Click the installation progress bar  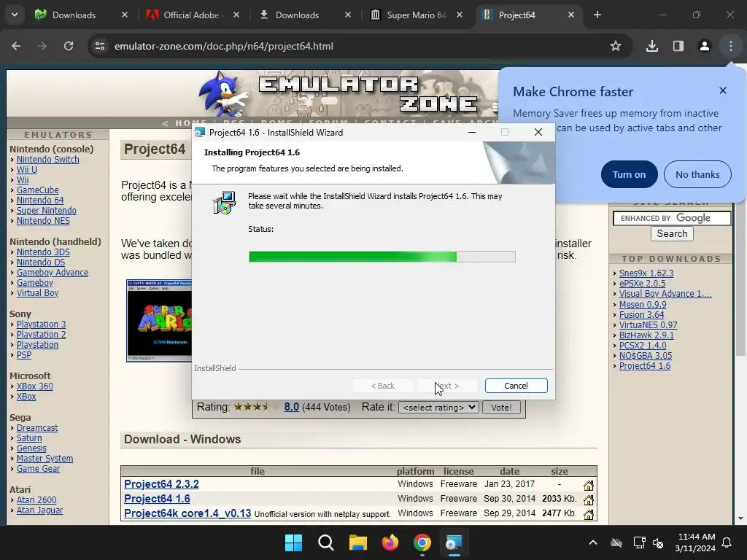pos(382,257)
